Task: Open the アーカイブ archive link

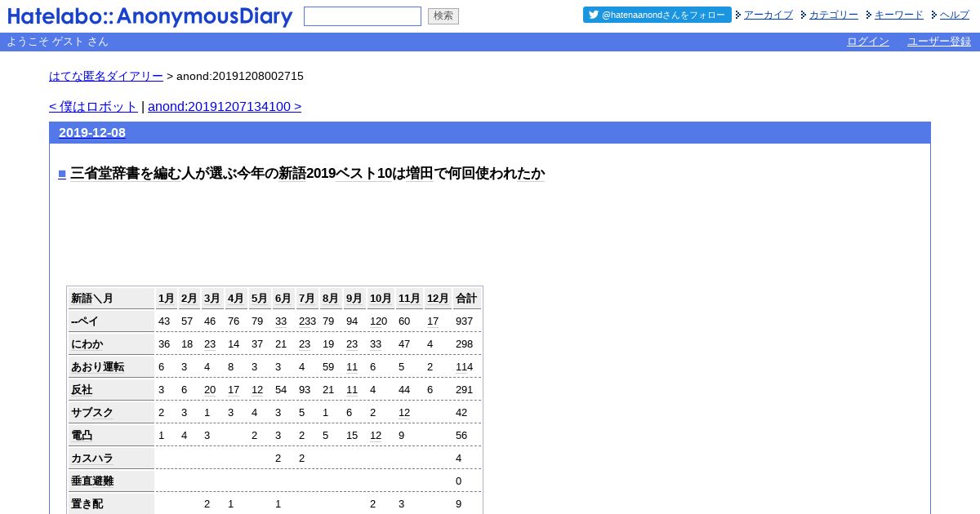Action: [x=768, y=15]
